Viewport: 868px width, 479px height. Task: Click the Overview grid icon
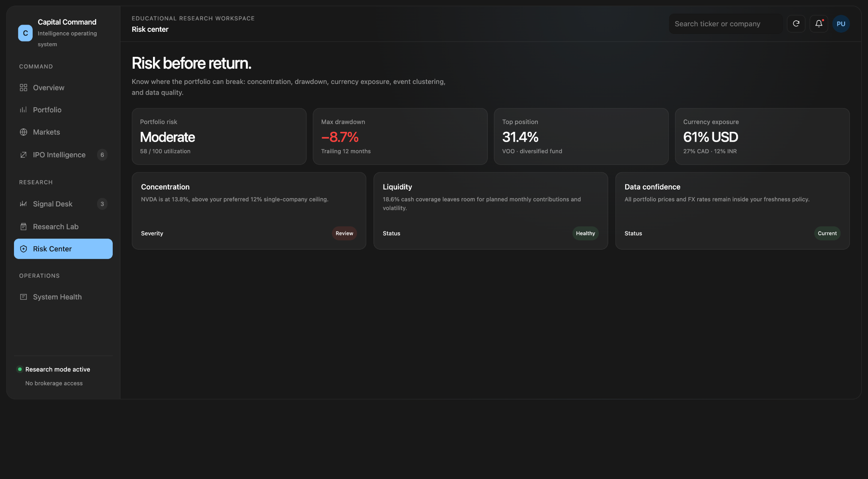(x=23, y=88)
